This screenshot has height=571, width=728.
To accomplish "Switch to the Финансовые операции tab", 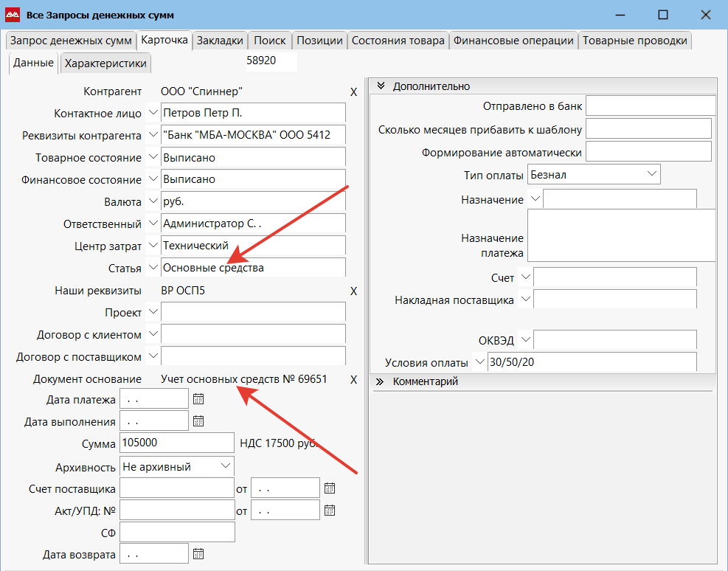I will coord(513,41).
